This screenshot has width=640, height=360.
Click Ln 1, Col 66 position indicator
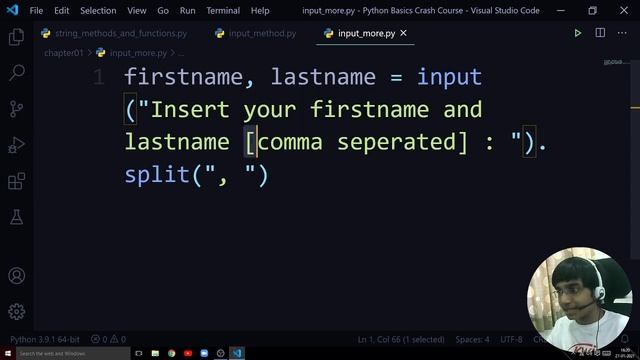[x=401, y=339]
